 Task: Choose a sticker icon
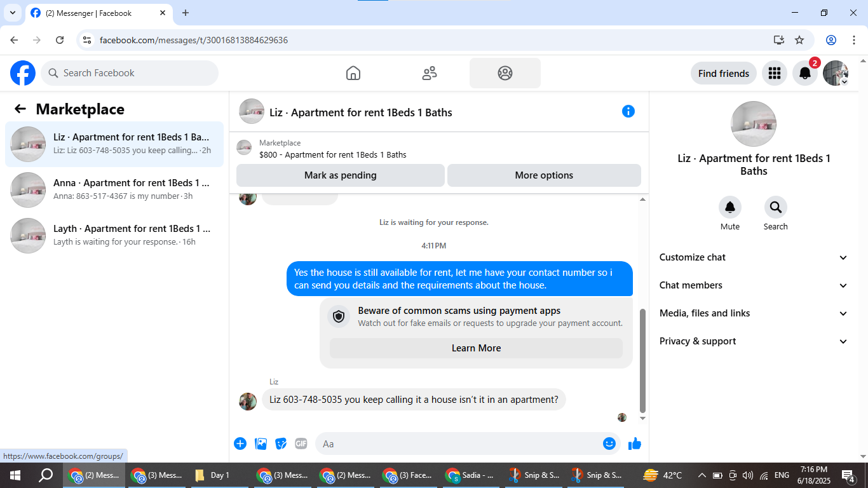pos(281,444)
